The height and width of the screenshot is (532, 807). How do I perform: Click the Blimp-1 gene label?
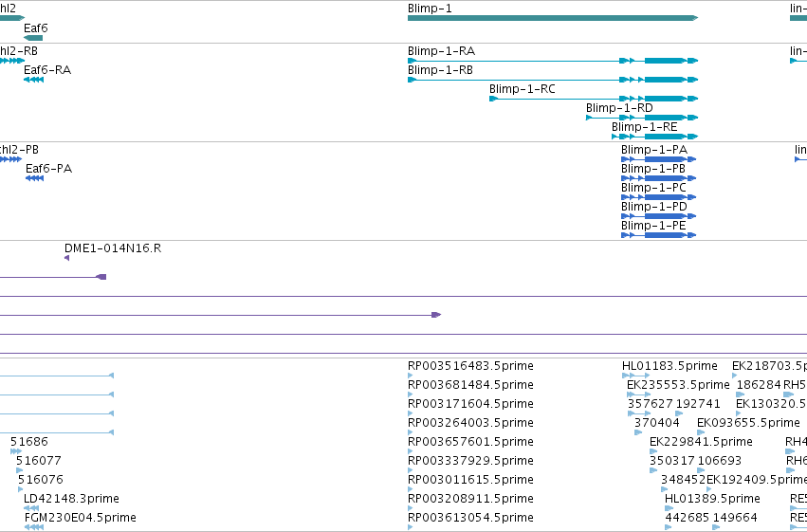pyautogui.click(x=430, y=9)
